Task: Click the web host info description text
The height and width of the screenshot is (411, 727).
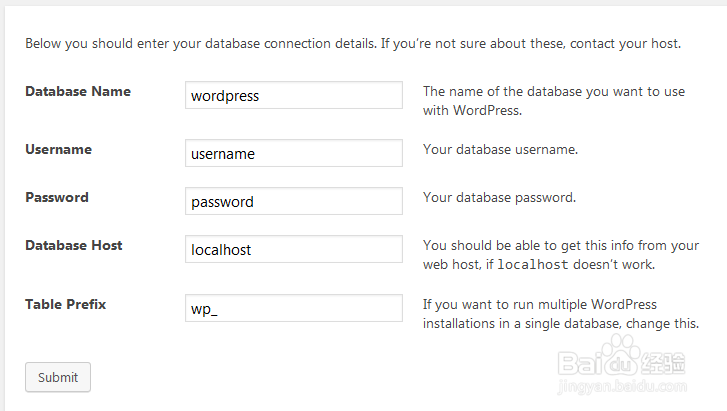Action: pos(560,245)
